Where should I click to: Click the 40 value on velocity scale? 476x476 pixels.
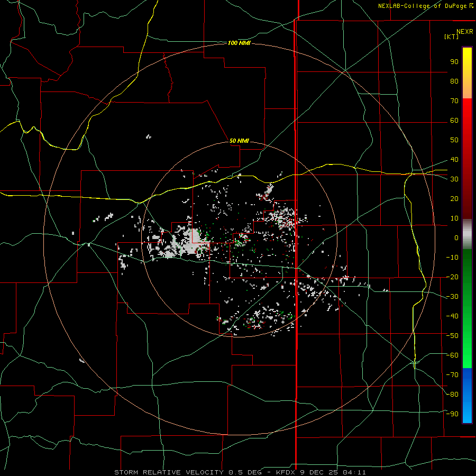coord(454,160)
